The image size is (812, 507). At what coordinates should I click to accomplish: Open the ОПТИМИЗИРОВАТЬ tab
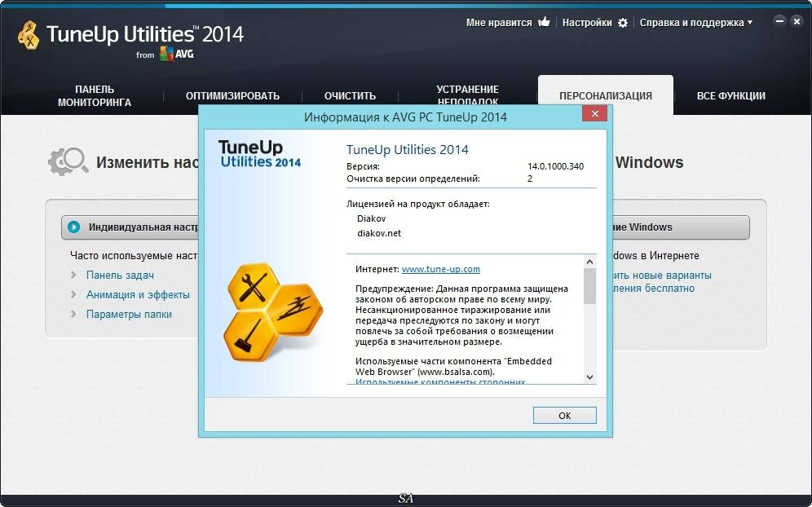click(x=232, y=96)
